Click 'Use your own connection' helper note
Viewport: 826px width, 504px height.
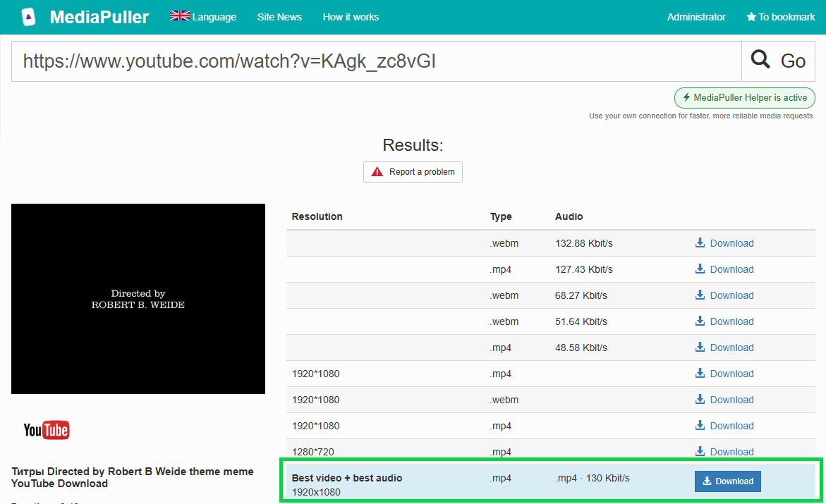(702, 116)
